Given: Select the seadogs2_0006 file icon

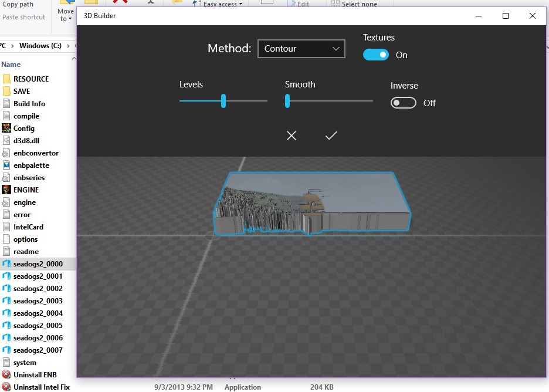Looking at the screenshot, I should (6, 337).
